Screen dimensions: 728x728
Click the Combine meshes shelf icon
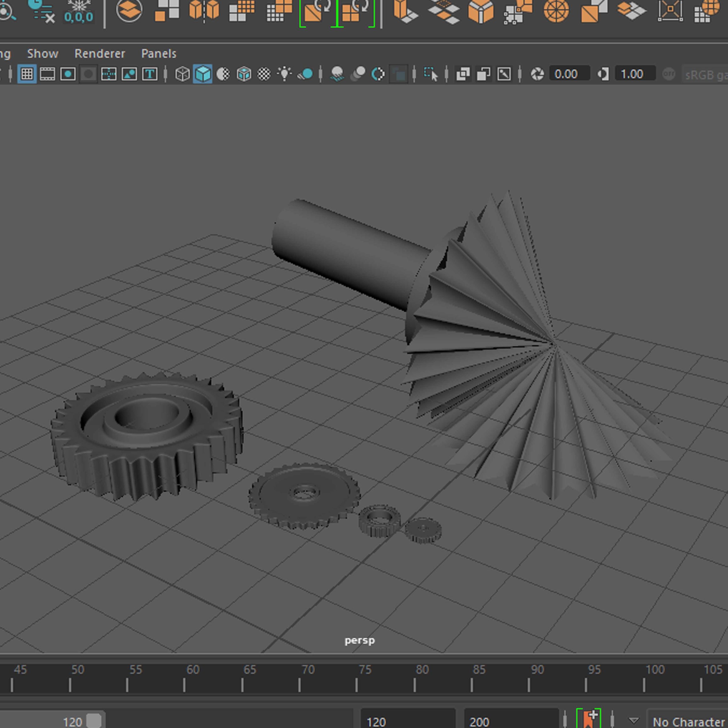(167, 11)
